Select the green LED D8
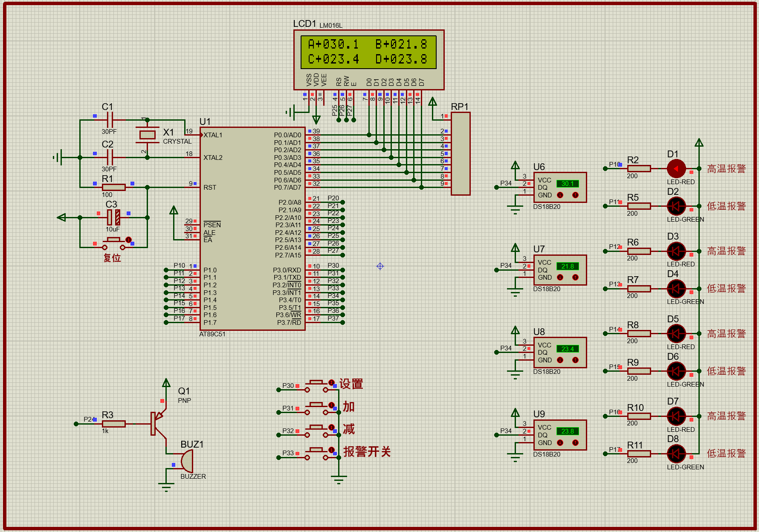This screenshot has height=532, width=759. point(676,454)
